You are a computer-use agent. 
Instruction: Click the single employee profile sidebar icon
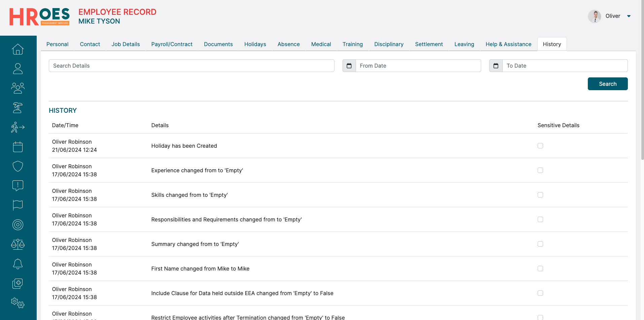[18, 69]
